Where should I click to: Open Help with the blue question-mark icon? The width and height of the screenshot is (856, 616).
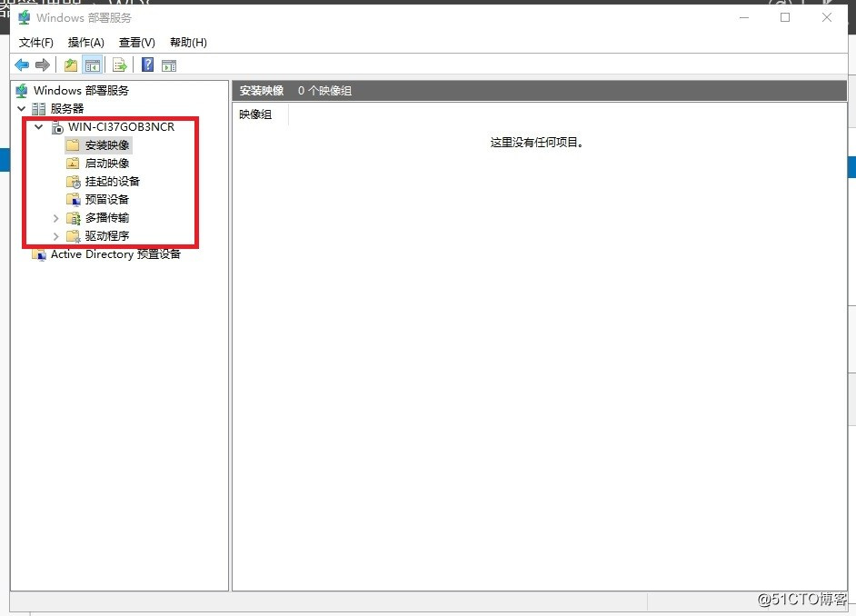pos(147,65)
